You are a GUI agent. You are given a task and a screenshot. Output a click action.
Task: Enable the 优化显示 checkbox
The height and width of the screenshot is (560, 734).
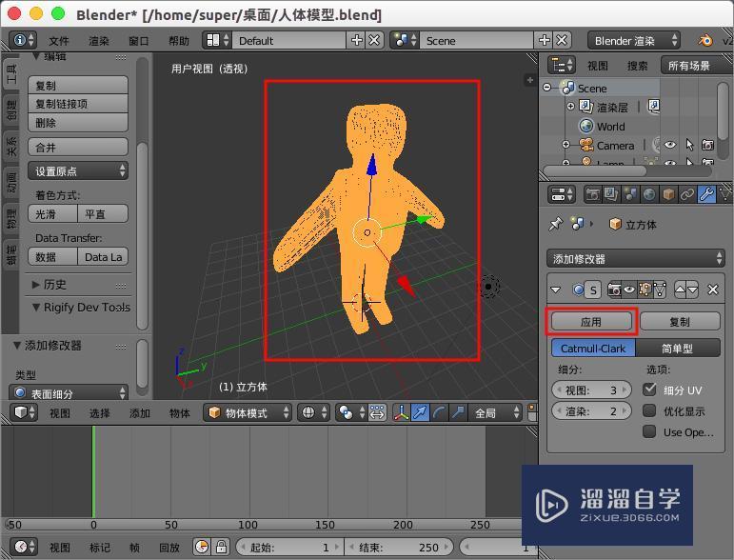[649, 410]
